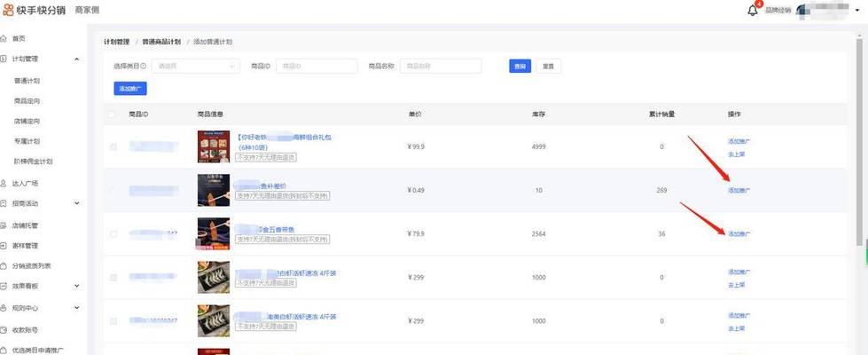This screenshot has width=868, height=355.
Task: Click the stock value 4999
Action: pyautogui.click(x=539, y=146)
